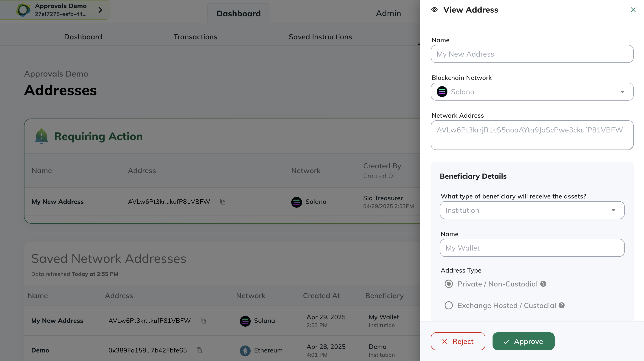Click the bell icon in Requiring Action
This screenshot has width=644, height=361.
click(x=42, y=136)
